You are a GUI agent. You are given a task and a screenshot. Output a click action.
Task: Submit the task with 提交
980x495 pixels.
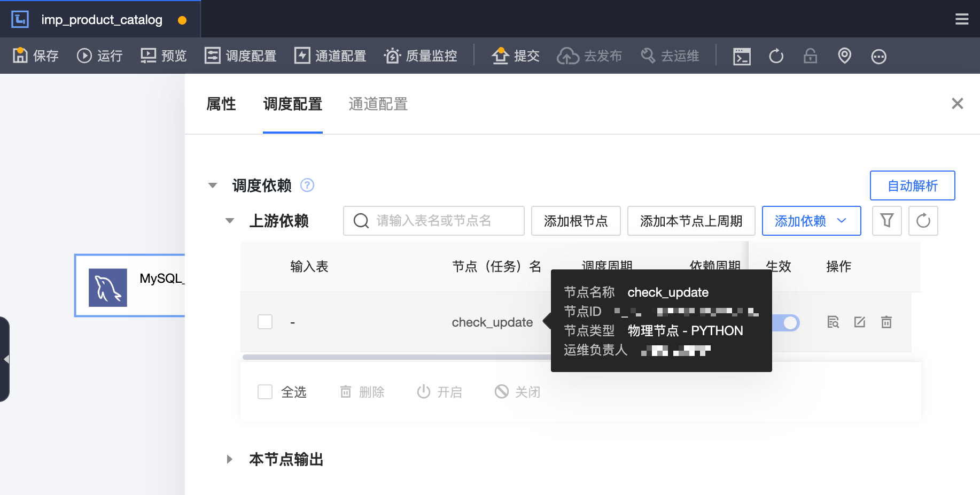[x=516, y=56]
